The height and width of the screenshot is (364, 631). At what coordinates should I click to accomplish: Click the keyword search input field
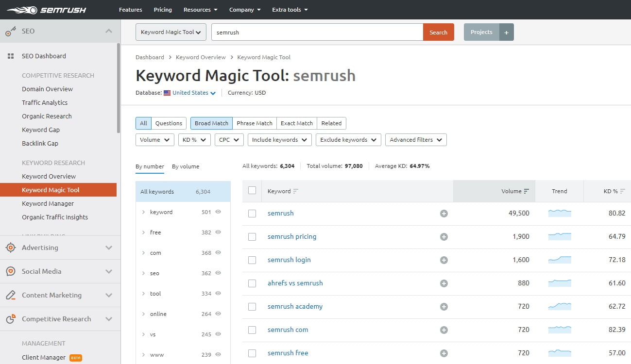pyautogui.click(x=317, y=32)
